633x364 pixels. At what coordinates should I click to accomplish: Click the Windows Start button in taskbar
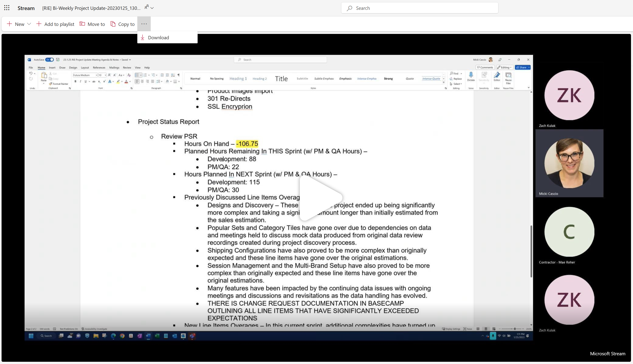(x=31, y=336)
